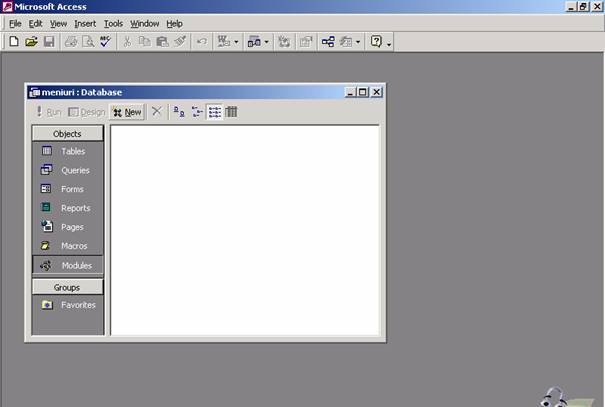Expand the New Object dropdown arrow
The image size is (605, 407).
coord(358,43)
